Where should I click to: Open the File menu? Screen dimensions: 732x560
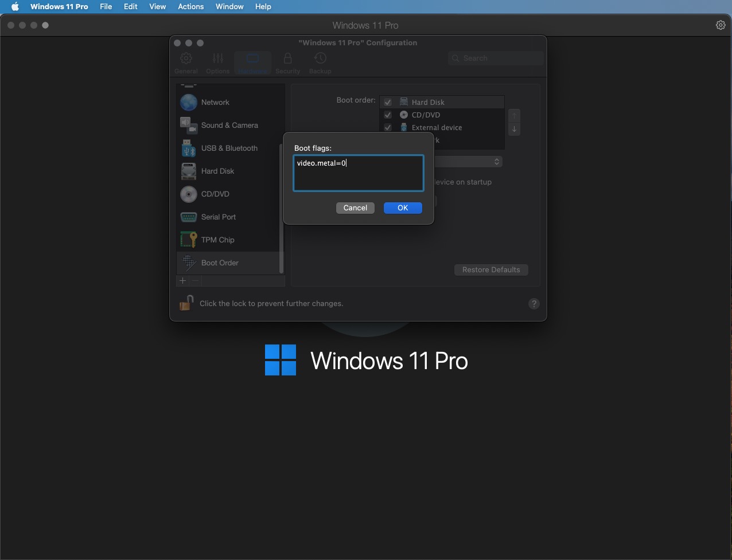coord(106,7)
